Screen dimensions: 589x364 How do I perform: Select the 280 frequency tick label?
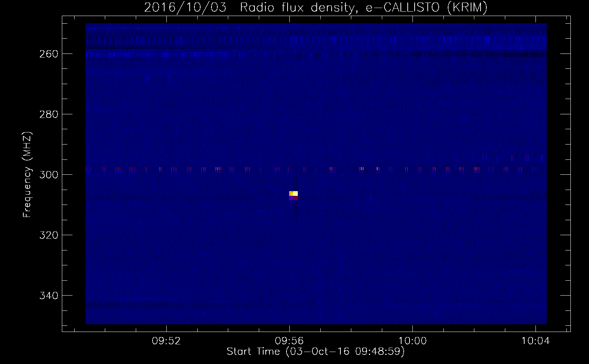tap(48, 114)
